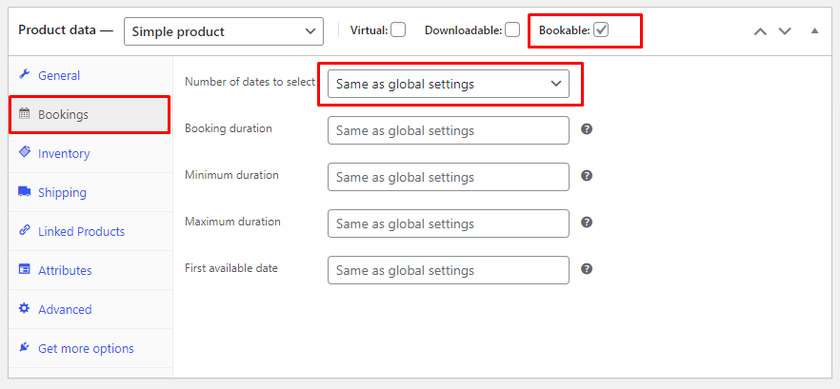Screen dimensions: 840x389
Task: Select the First available date field
Action: click(x=448, y=270)
